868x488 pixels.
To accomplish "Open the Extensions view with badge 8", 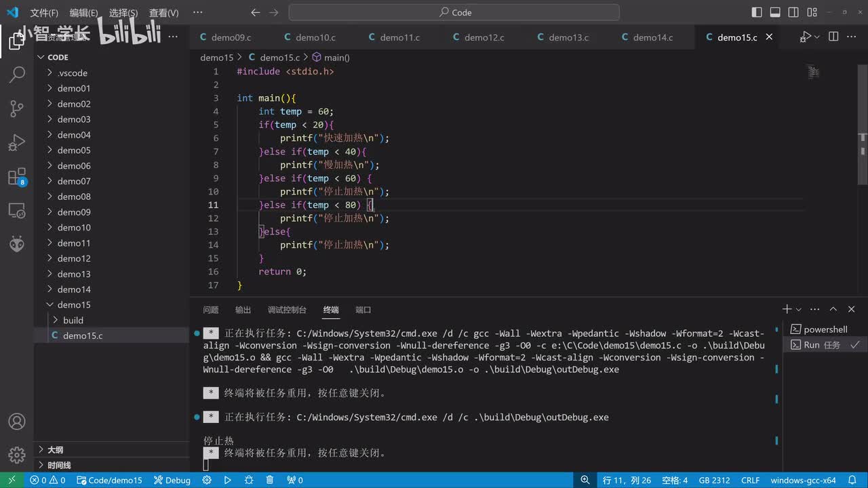I will click(x=17, y=178).
